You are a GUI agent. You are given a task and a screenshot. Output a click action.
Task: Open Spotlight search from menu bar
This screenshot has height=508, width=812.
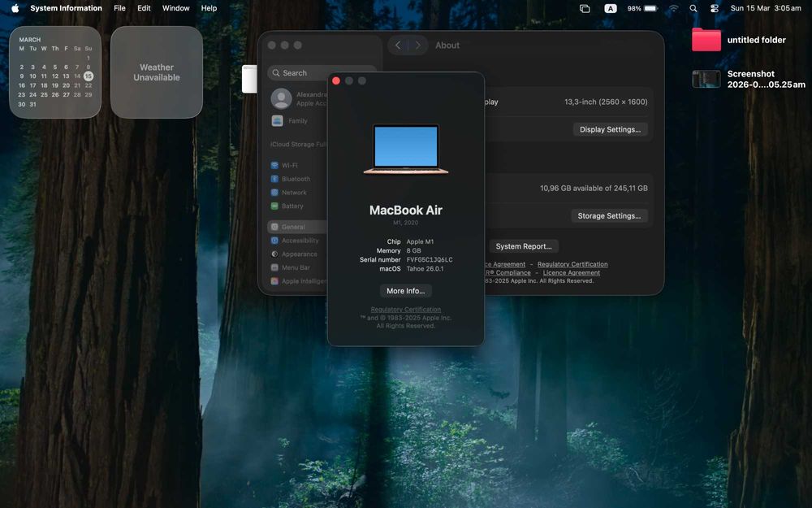click(x=693, y=8)
